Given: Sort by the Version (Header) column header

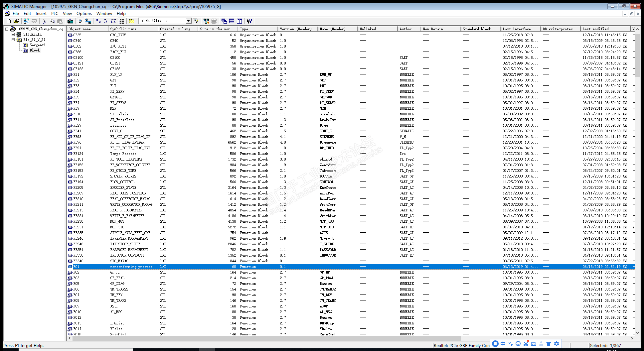Looking at the screenshot, I should tap(298, 29).
